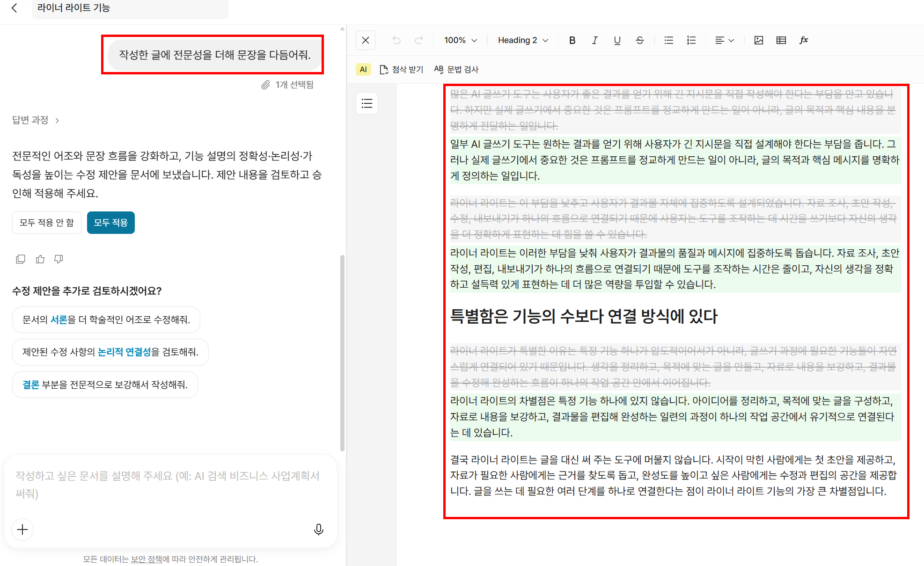This screenshot has height=566, width=924.
Task: Open the 100% zoom dropdown
Action: (461, 40)
